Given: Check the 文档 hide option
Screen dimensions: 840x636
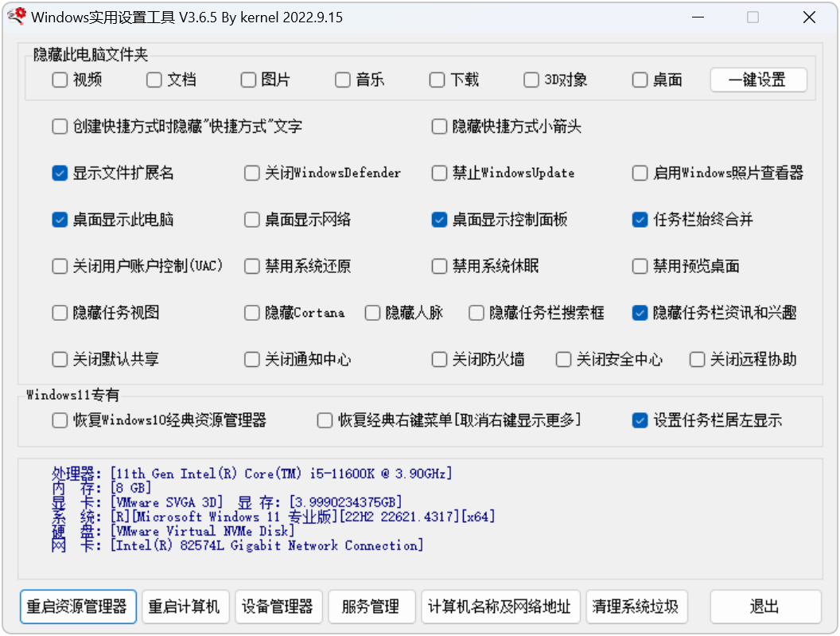Looking at the screenshot, I should (x=154, y=80).
